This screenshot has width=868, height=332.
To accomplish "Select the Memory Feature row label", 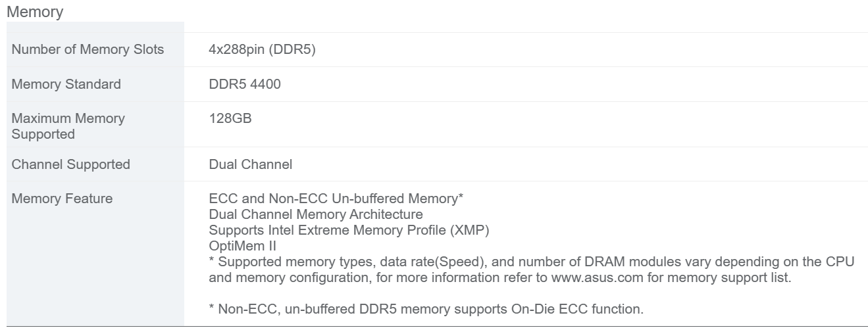I will (62, 199).
